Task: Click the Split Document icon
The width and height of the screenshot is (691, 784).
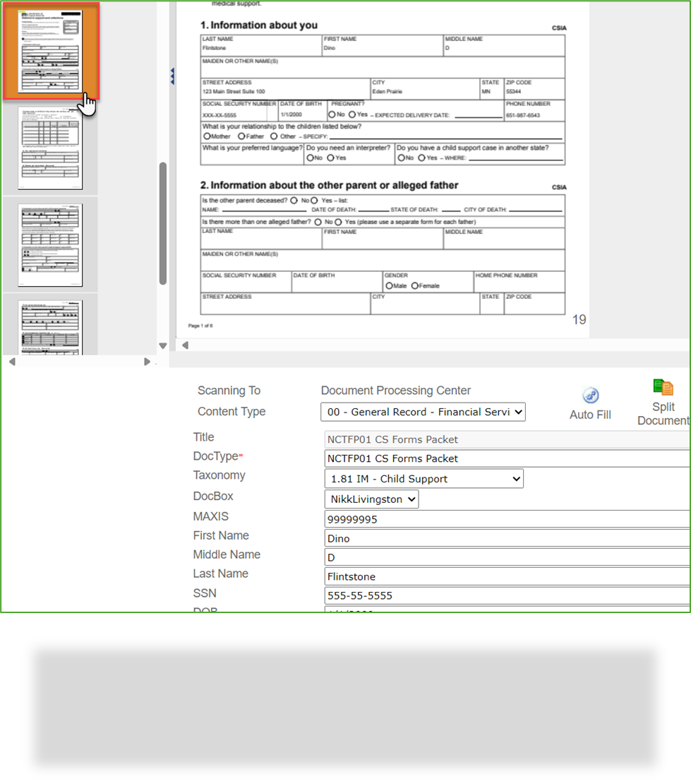Action: coord(663,387)
